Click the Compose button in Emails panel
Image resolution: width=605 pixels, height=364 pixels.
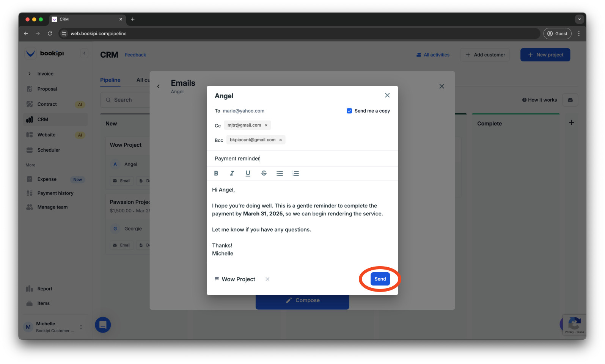(302, 300)
